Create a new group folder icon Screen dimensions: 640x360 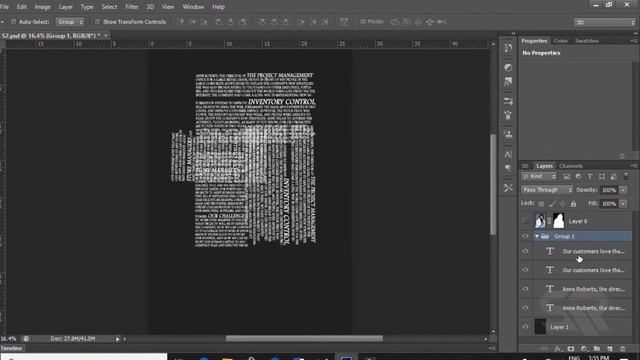point(597,349)
